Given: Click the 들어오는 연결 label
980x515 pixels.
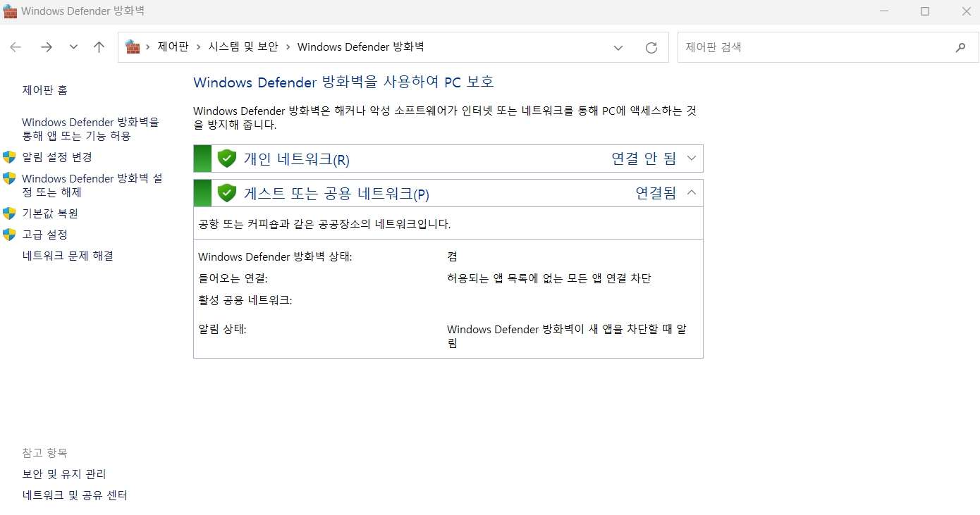Looking at the screenshot, I should [233, 278].
